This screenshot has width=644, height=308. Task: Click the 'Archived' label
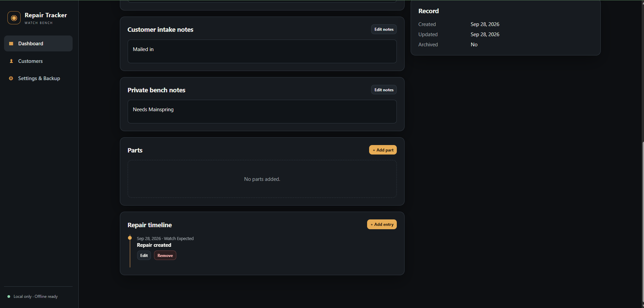tap(428, 45)
